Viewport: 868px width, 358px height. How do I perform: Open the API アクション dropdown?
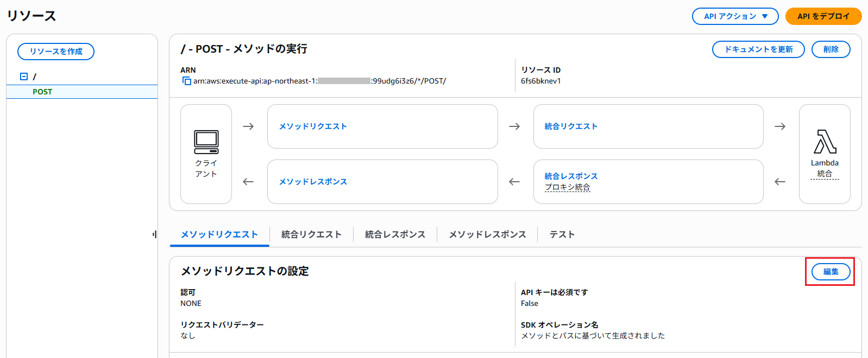(x=735, y=16)
